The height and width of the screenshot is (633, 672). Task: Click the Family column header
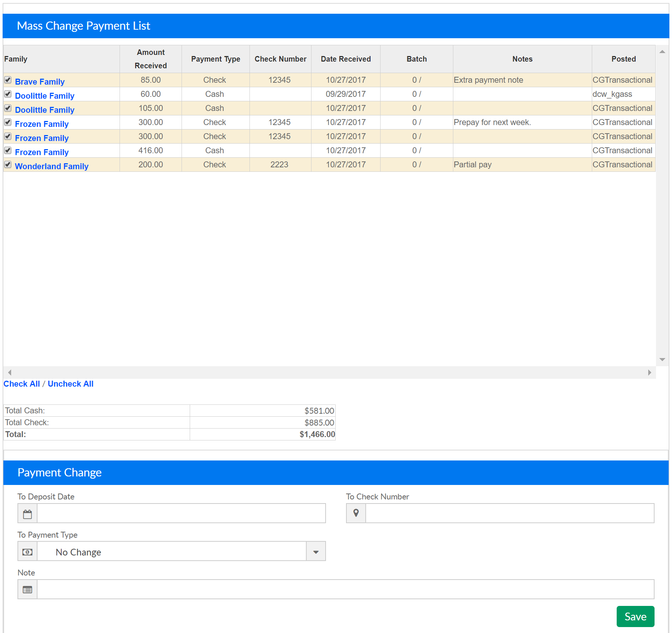pyautogui.click(x=16, y=59)
